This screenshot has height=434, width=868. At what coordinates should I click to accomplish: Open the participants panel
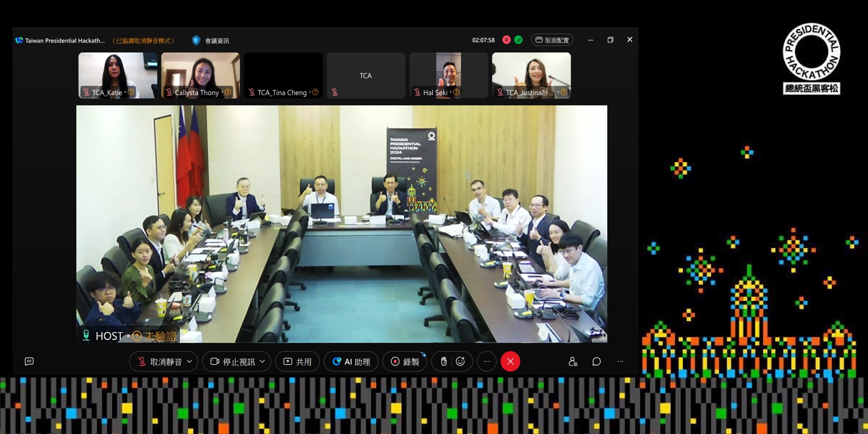573,362
